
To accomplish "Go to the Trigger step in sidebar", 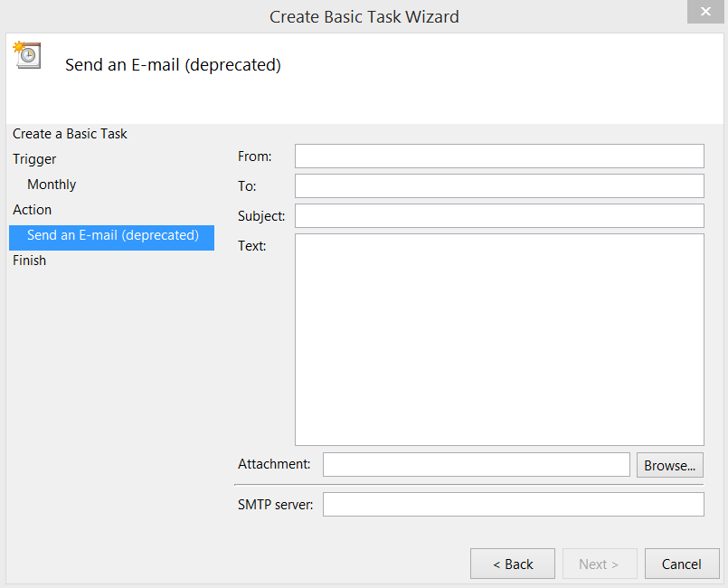I will (34, 159).
